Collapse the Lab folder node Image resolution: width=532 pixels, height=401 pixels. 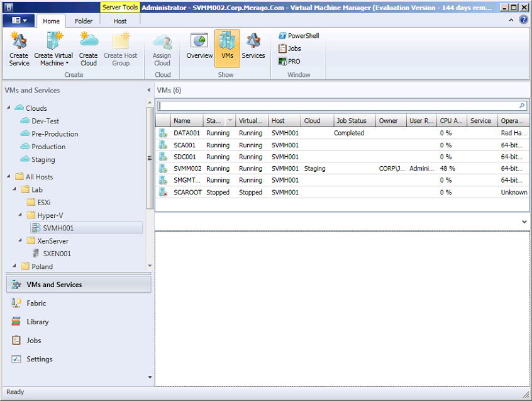coord(14,189)
